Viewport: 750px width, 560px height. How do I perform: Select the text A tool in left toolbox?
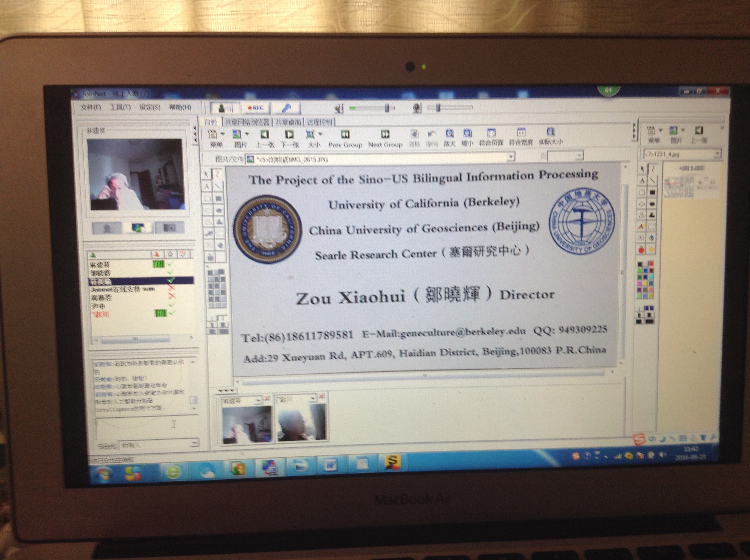point(207,187)
